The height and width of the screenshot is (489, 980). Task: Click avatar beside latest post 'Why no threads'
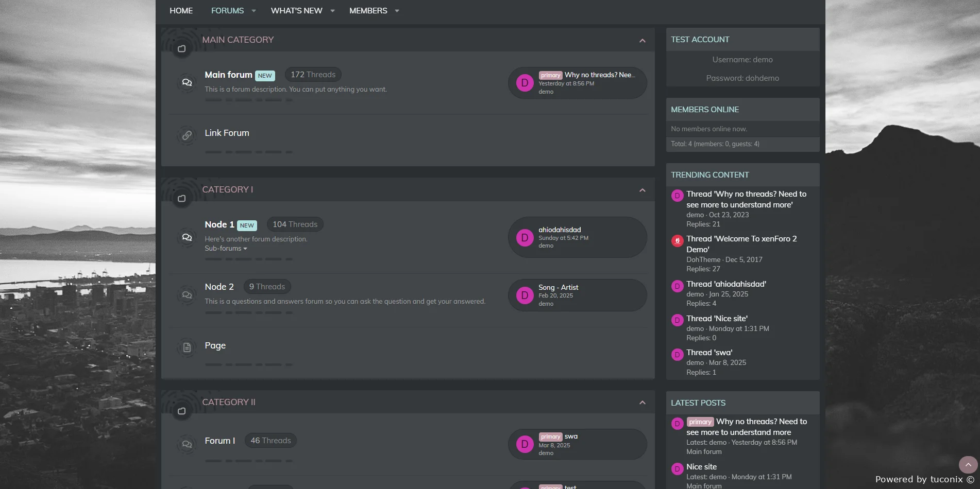[x=677, y=423]
